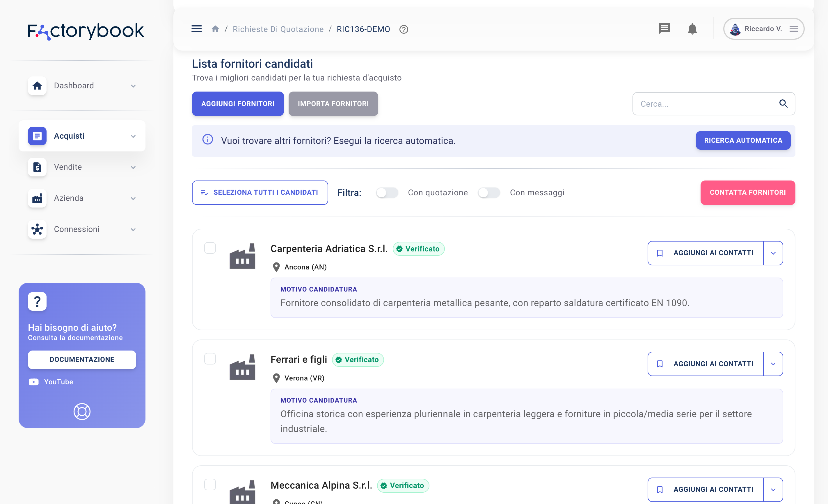Expand the Vendite menu chevron

click(134, 167)
